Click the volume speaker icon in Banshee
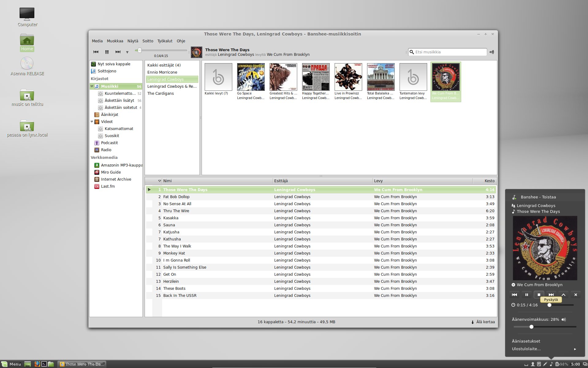The height and width of the screenshot is (368, 588). pos(492,52)
